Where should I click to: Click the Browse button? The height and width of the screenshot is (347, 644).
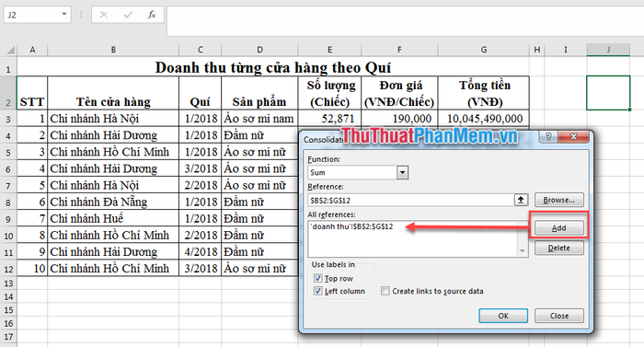coord(559,201)
